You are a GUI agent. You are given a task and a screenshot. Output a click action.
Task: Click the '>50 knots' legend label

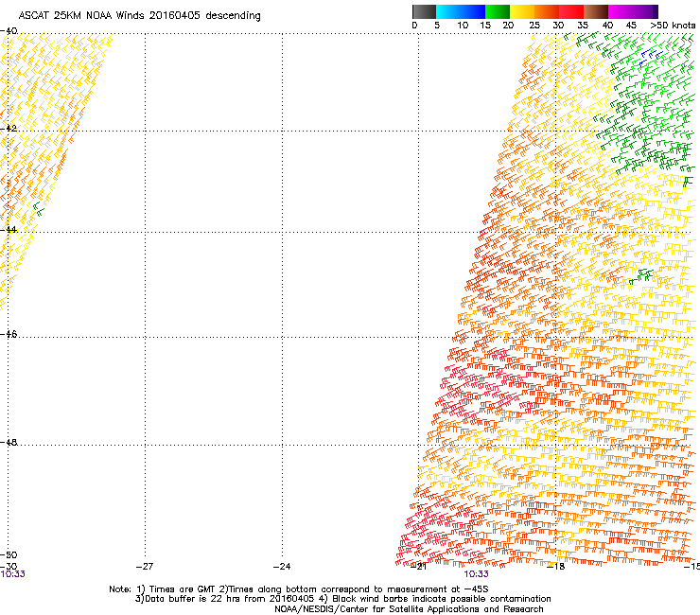(x=673, y=26)
